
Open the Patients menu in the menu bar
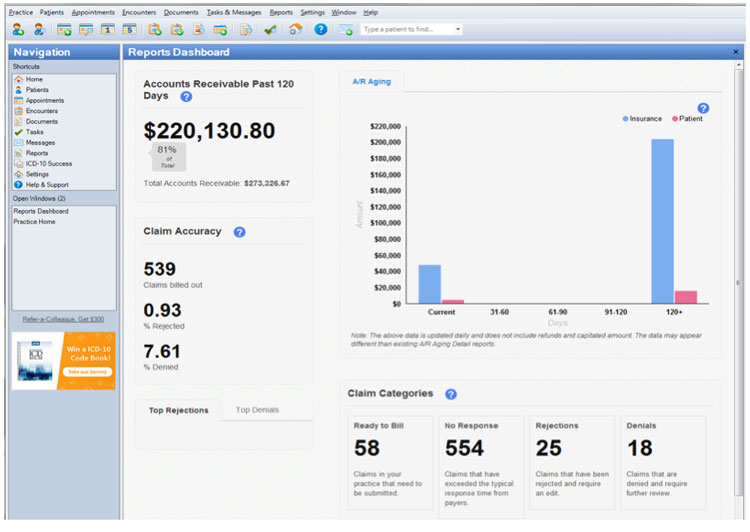tap(52, 12)
